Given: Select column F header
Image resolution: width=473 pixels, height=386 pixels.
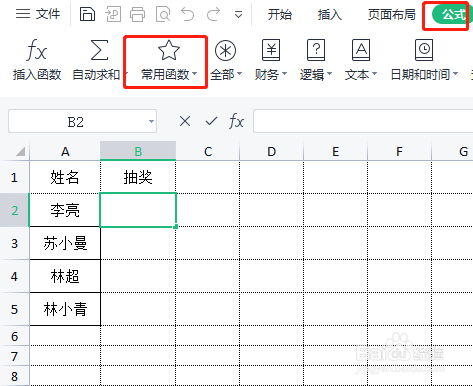Looking at the screenshot, I should pyautogui.click(x=399, y=152).
